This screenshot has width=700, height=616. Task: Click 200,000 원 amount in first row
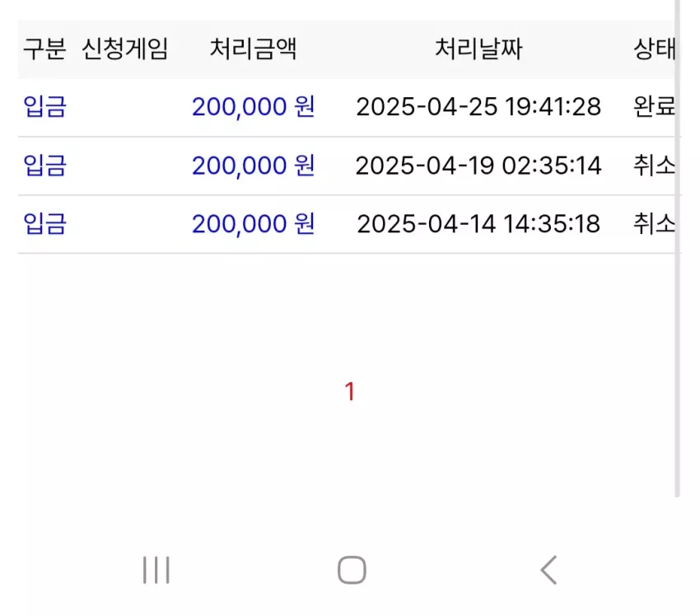click(253, 107)
